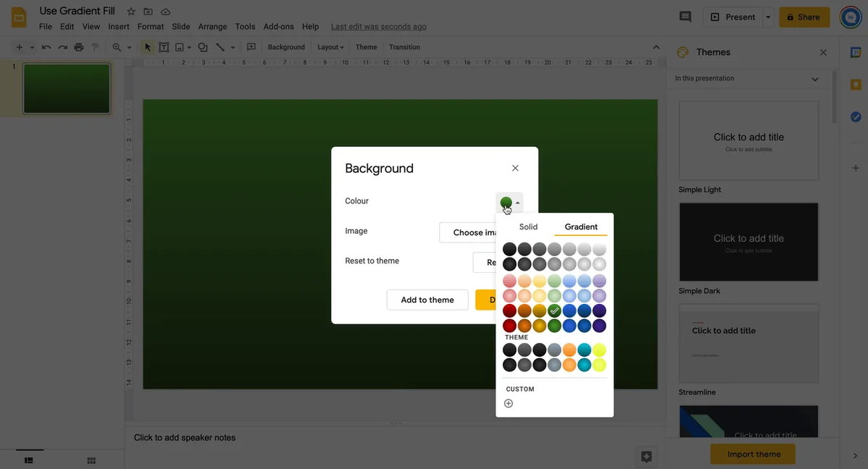Click the Google Slides home logo
Image resolution: width=868 pixels, height=469 pixels.
[20, 17]
